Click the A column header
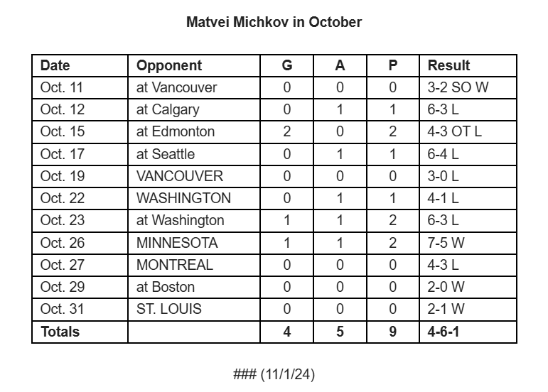 [x=340, y=65]
